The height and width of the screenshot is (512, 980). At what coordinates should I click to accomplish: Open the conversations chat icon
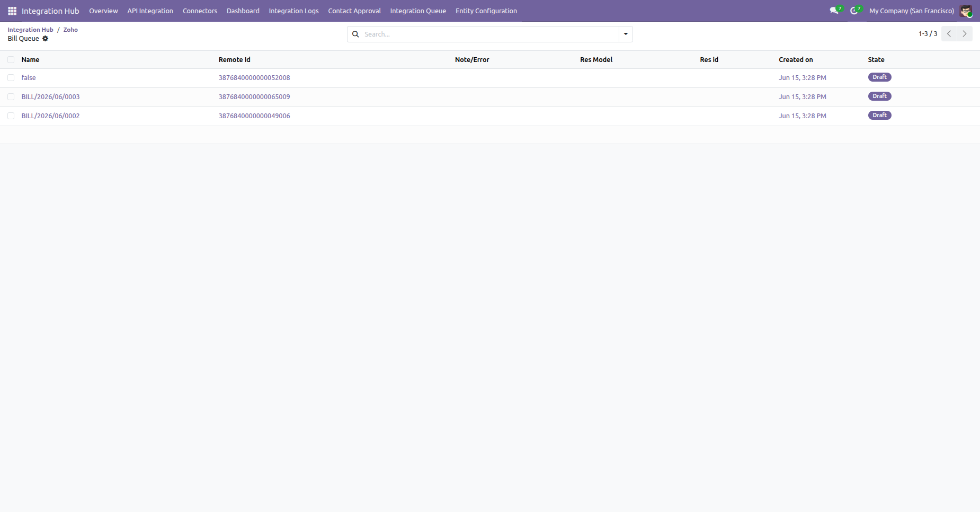click(x=835, y=10)
